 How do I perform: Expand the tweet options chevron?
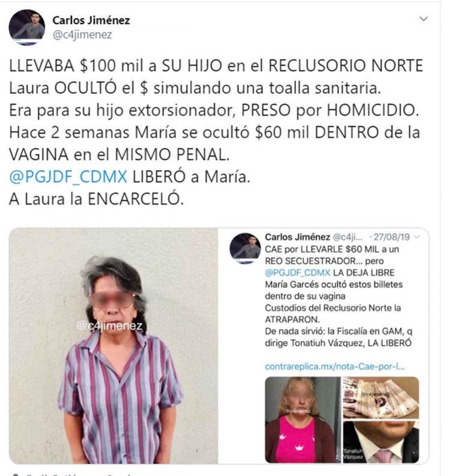tap(423, 19)
